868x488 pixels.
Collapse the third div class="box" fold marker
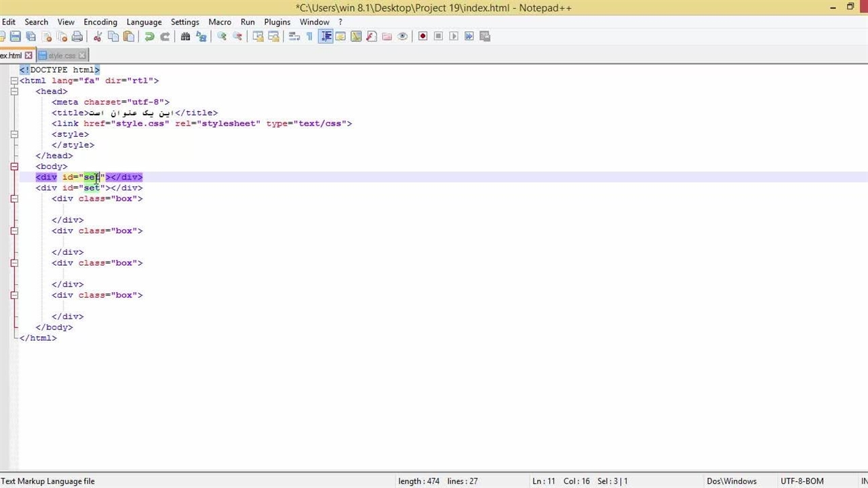[14, 263]
